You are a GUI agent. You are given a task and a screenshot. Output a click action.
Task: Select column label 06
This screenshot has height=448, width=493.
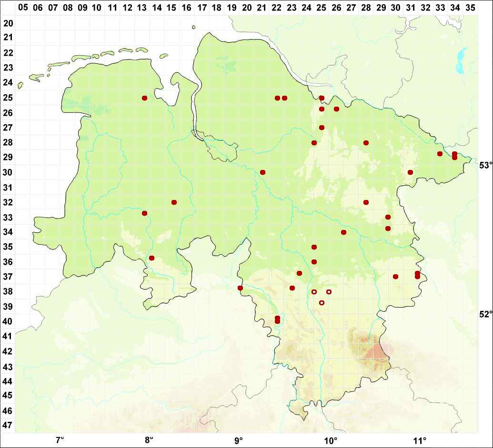tap(38, 7)
